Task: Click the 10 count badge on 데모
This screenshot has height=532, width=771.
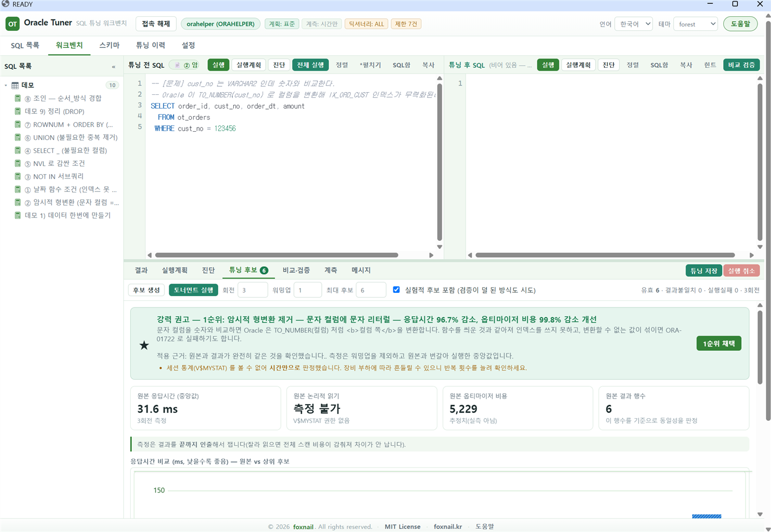Action: click(x=112, y=85)
